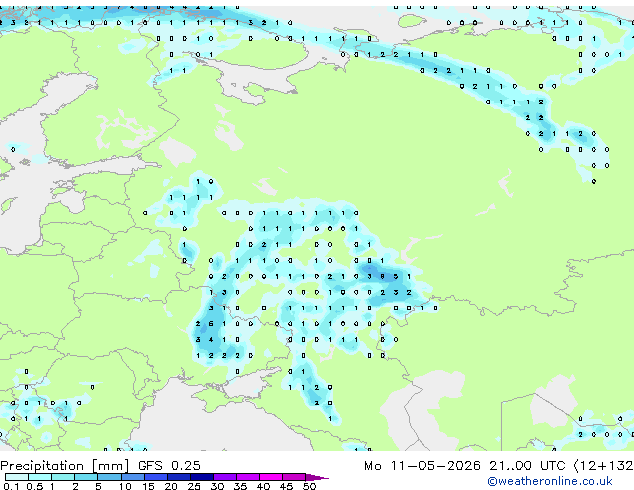Click the purple arrow at legend end
The image size is (634, 490).
point(317,477)
